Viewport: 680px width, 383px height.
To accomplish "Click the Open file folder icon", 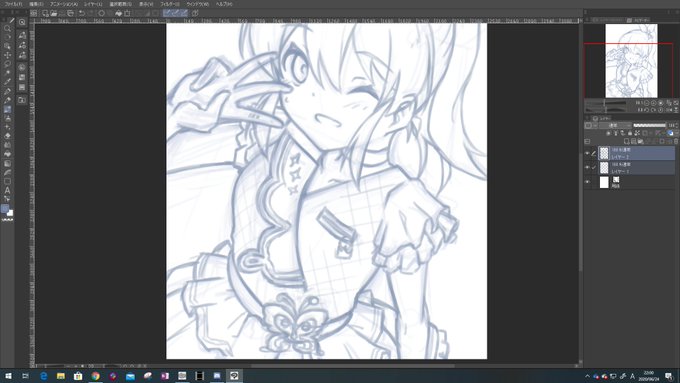I will (x=53, y=13).
